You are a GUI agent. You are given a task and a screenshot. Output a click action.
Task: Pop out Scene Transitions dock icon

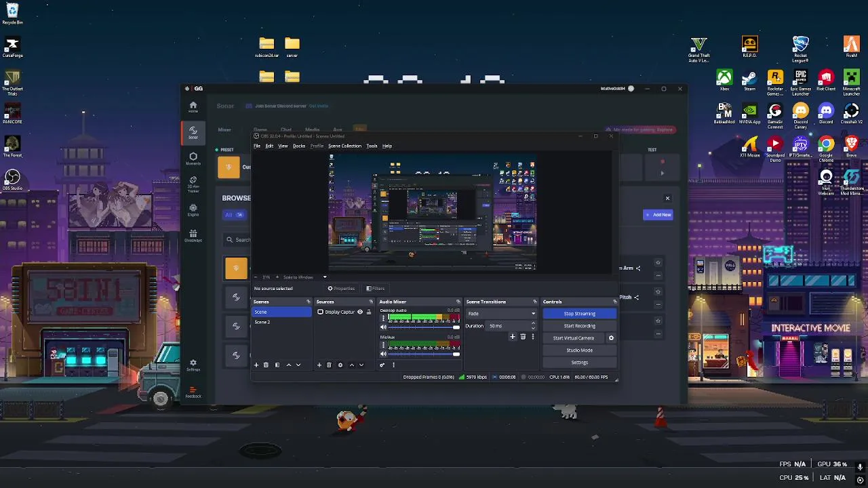pos(535,302)
